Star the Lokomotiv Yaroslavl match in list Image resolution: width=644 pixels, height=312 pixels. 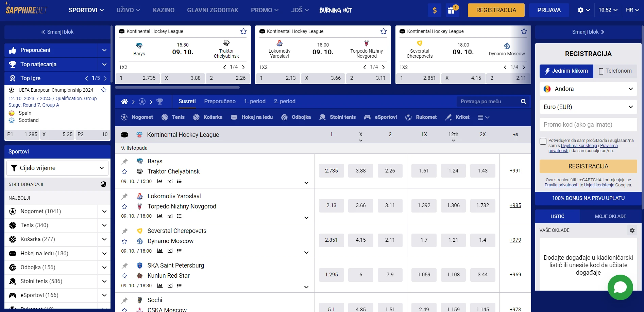click(124, 206)
